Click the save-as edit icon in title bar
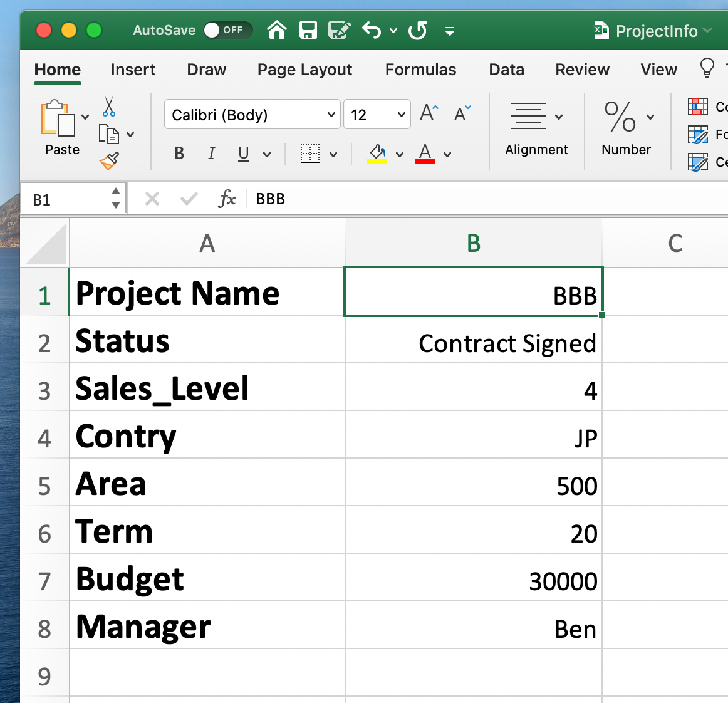728x703 pixels. click(339, 31)
